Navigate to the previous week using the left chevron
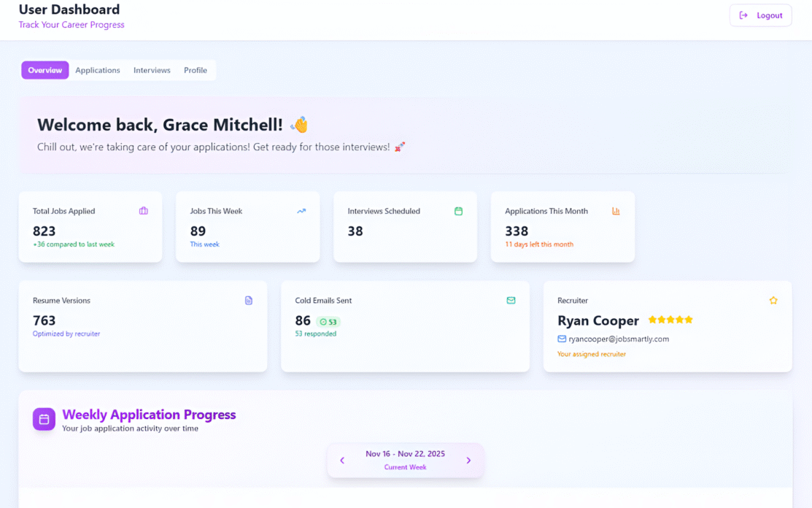The height and width of the screenshot is (508, 812). tap(342, 461)
